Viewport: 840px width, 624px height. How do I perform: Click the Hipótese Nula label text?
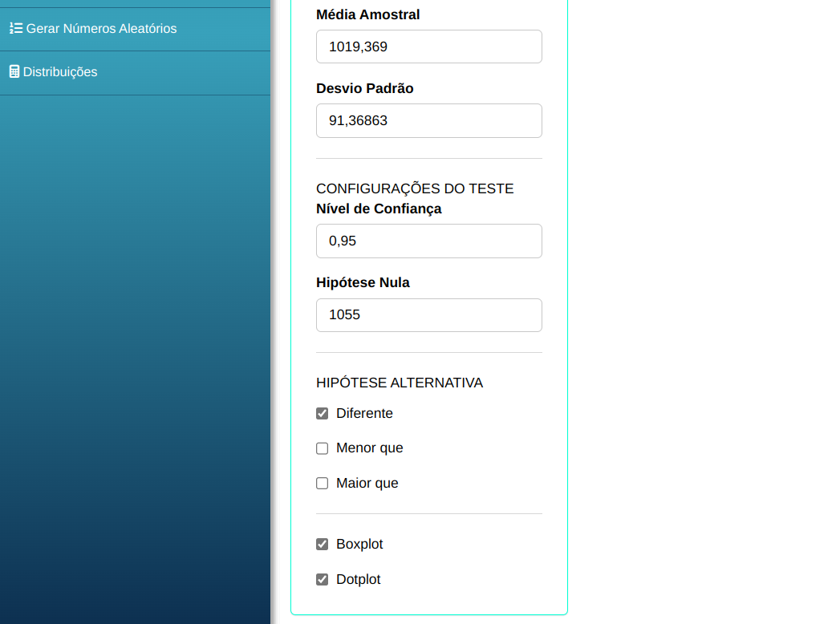363,282
